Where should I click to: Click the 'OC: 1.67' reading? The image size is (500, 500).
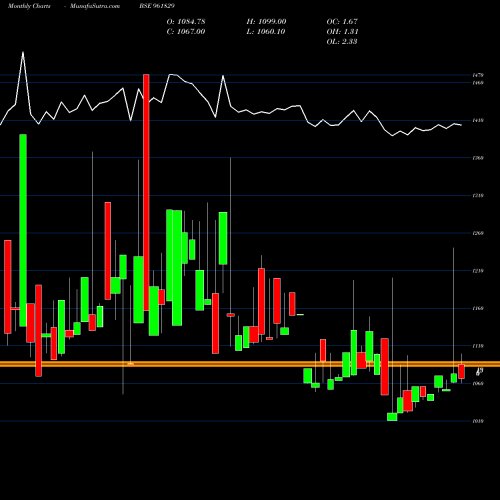click(x=342, y=22)
